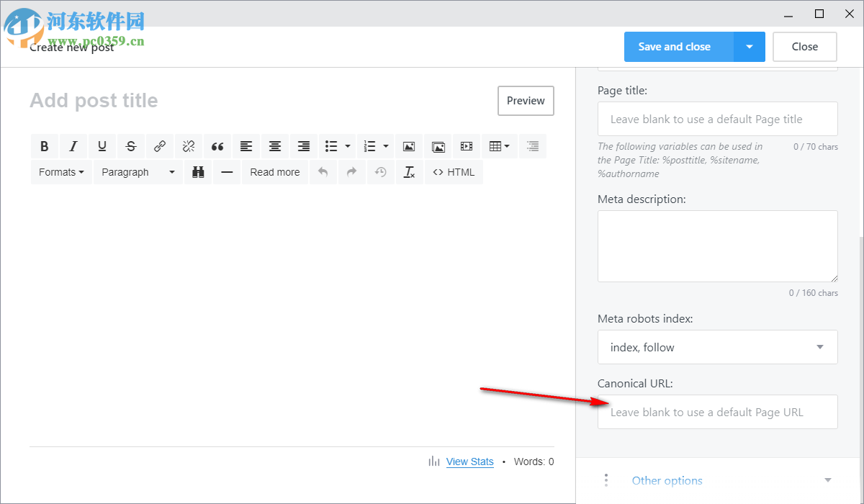Maximize the application window

[819, 14]
